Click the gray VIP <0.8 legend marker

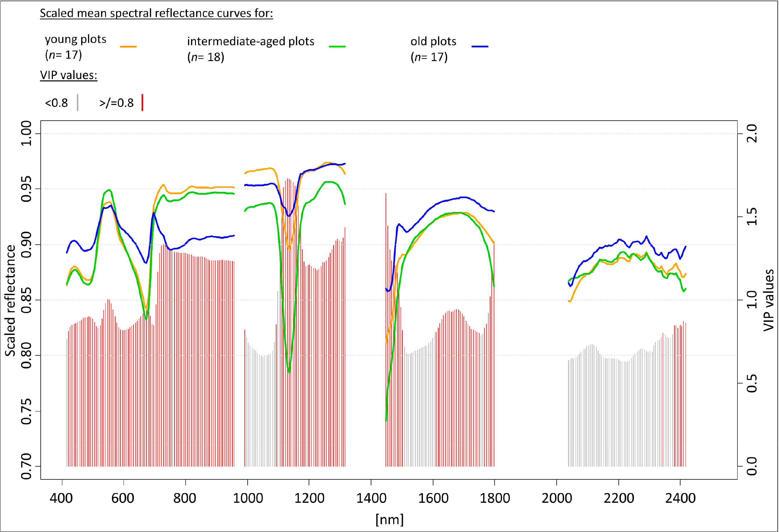click(x=77, y=103)
